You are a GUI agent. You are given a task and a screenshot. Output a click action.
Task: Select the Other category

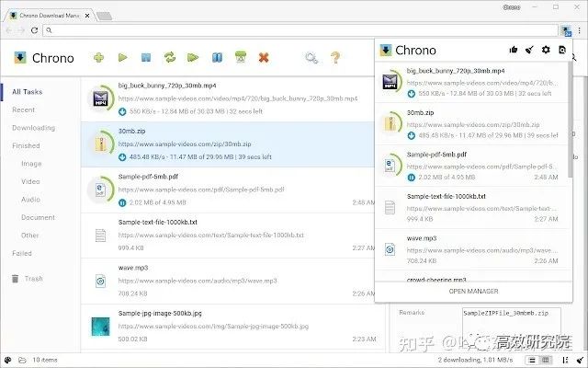point(30,236)
